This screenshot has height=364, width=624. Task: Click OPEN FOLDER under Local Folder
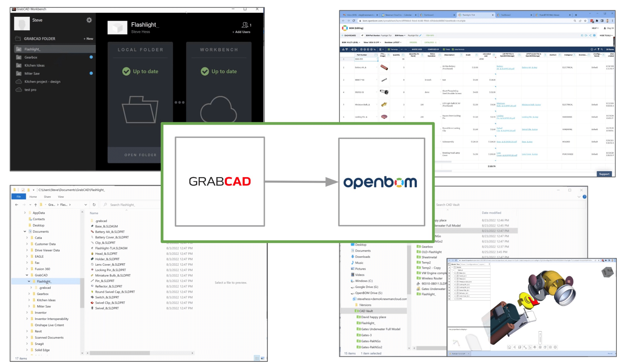(x=140, y=155)
